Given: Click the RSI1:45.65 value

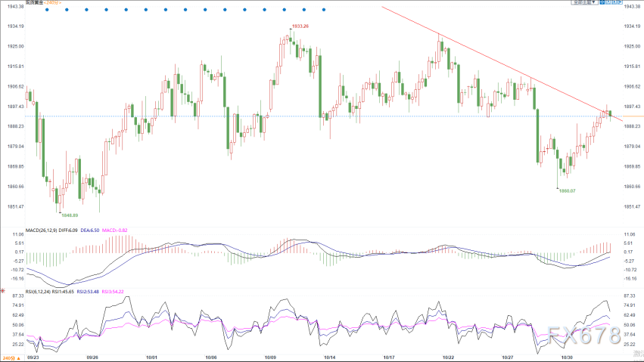Looking at the screenshot, I should coord(63,292).
